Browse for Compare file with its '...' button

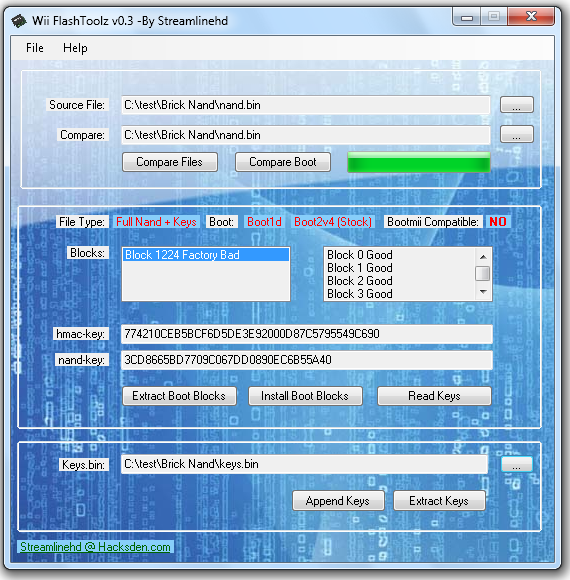[x=517, y=134]
